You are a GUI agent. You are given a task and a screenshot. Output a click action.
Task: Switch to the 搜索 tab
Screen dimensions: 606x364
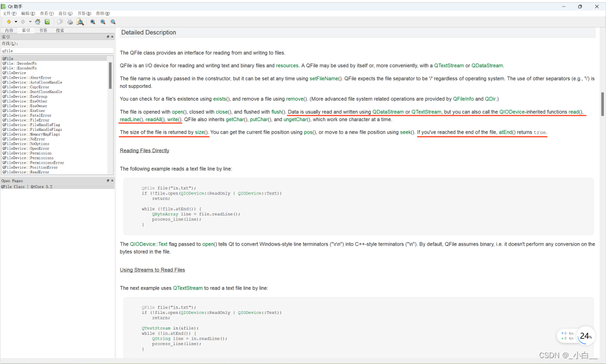click(60, 30)
